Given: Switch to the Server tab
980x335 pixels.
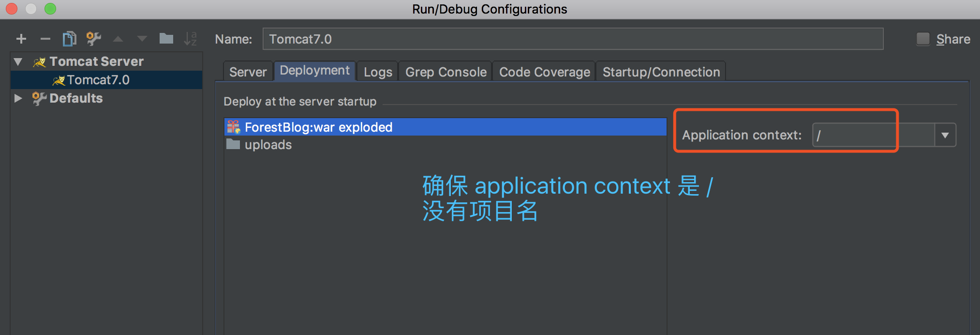Looking at the screenshot, I should click(248, 72).
